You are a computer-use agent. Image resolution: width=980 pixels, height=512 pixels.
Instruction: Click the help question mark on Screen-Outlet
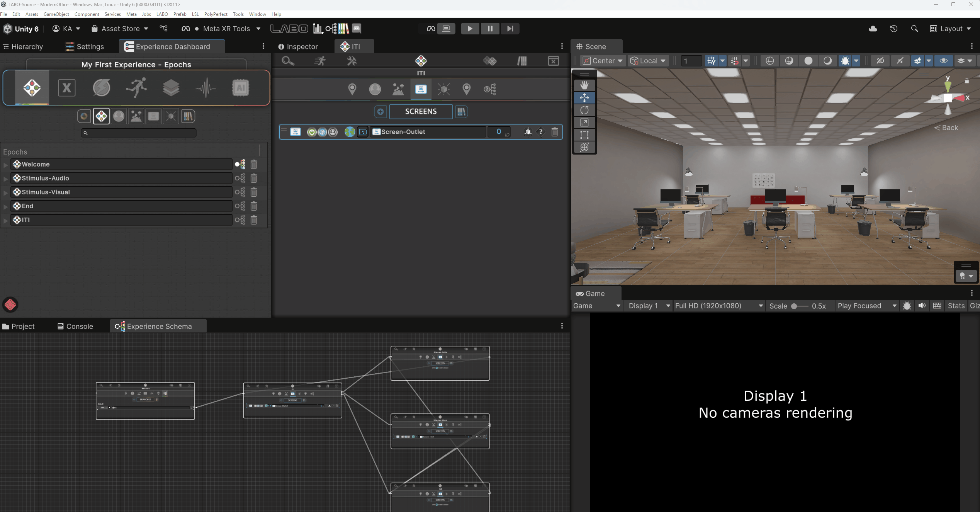click(541, 132)
